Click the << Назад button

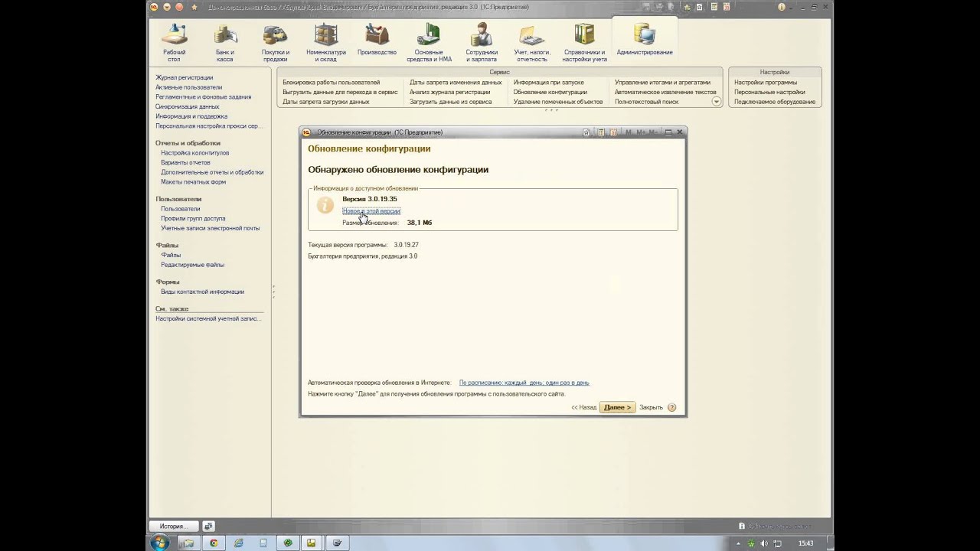583,407
